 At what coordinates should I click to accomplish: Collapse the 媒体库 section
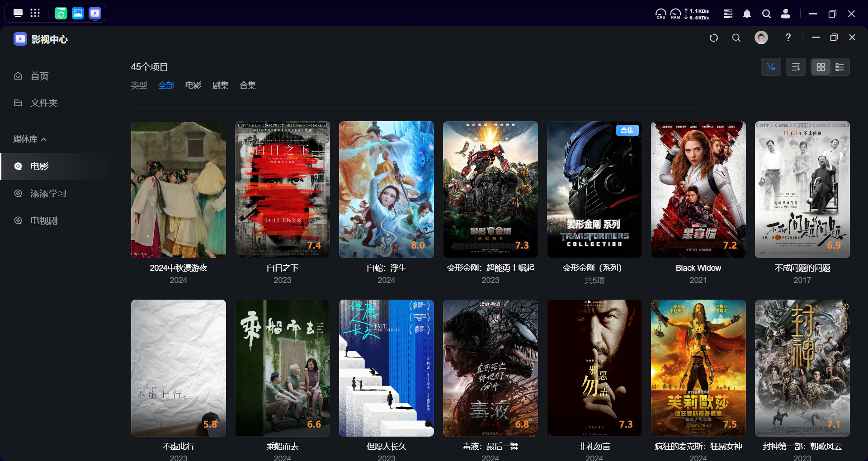[30, 139]
